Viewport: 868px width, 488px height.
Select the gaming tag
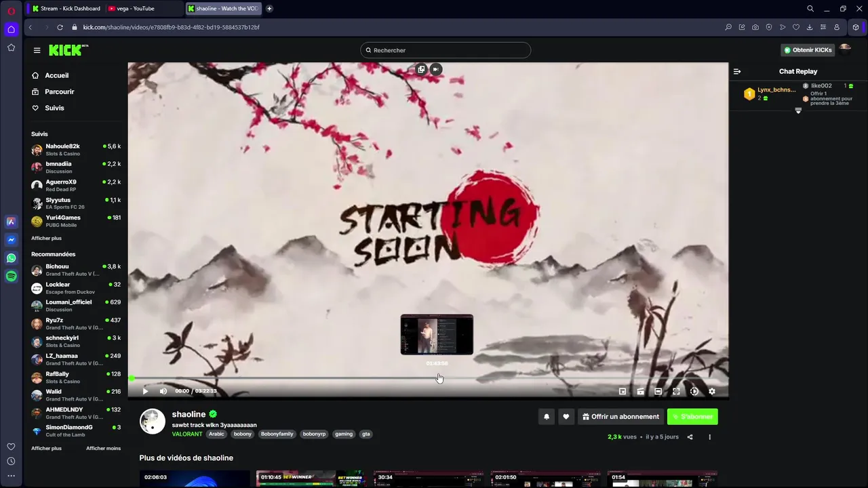click(x=344, y=434)
